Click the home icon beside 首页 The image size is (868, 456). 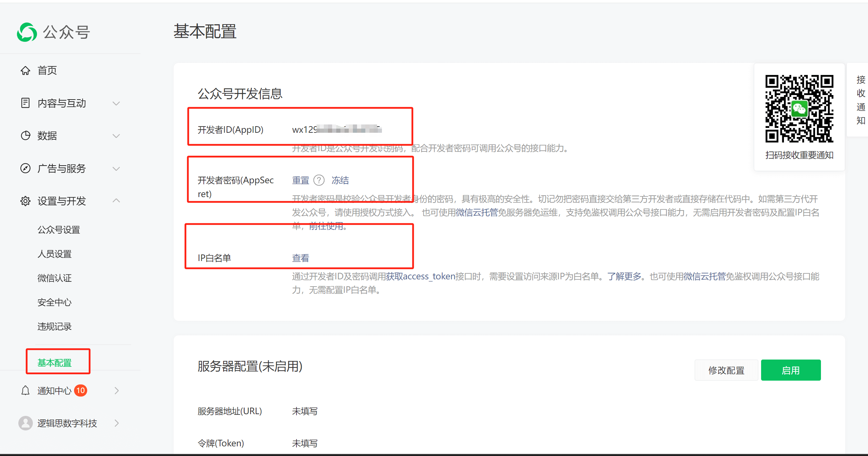click(x=25, y=71)
